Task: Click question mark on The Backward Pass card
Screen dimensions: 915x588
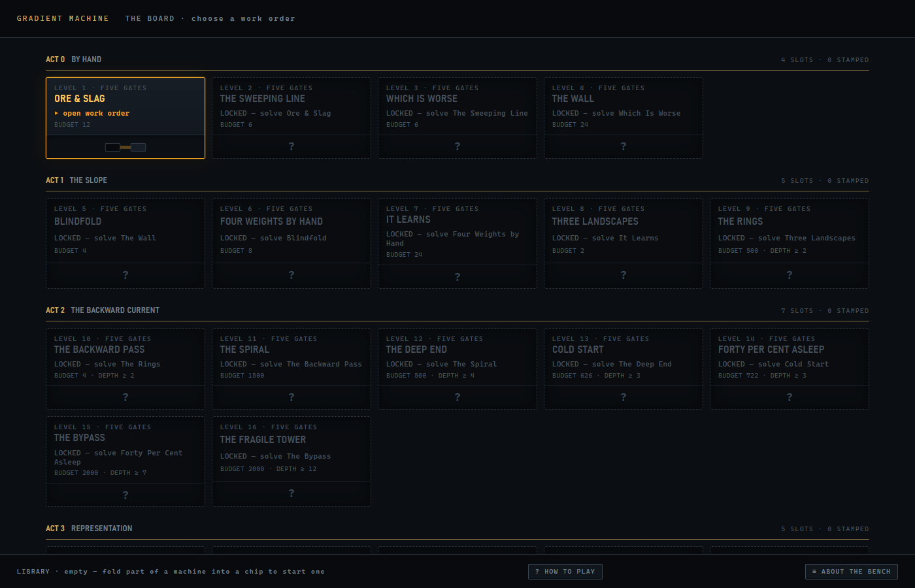Action: point(125,397)
